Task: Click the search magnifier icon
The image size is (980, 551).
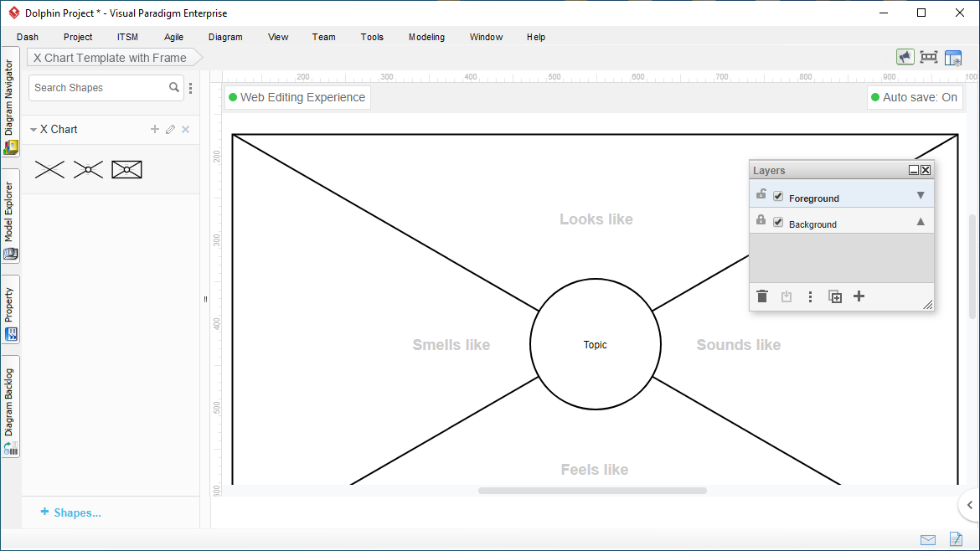Action: [174, 87]
